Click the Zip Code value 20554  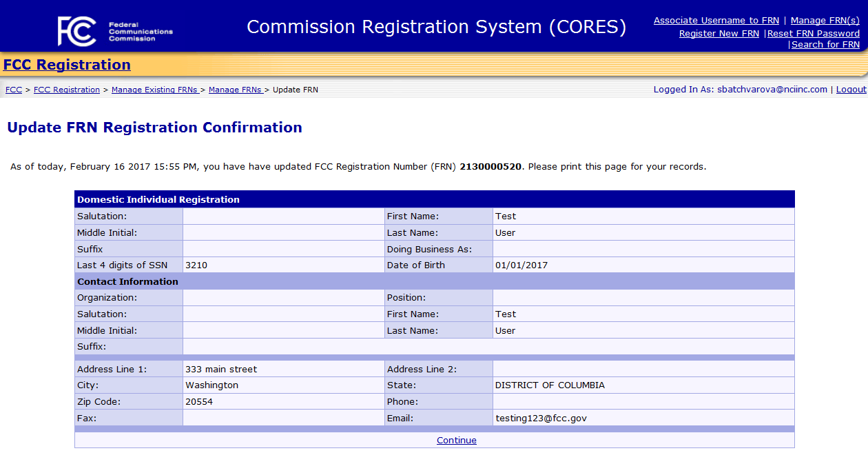click(199, 401)
